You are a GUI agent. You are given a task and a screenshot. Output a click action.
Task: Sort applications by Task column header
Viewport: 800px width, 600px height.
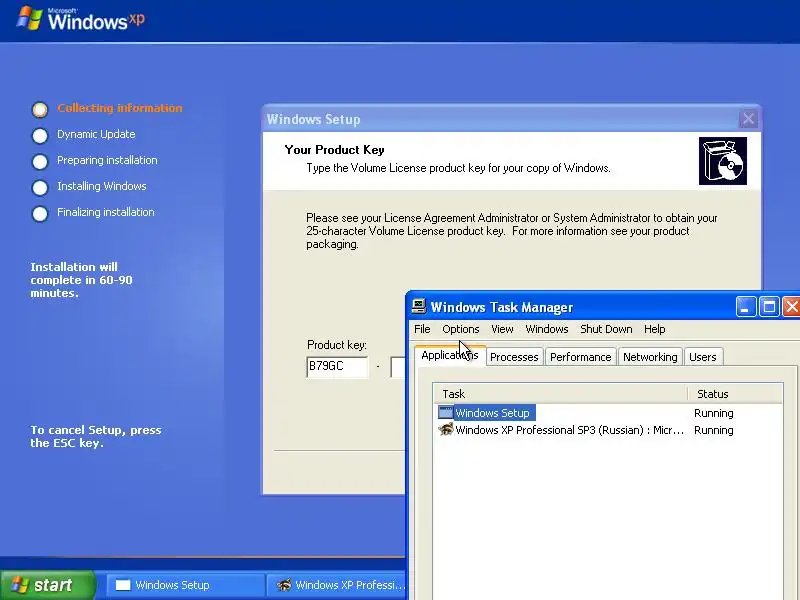coord(561,394)
